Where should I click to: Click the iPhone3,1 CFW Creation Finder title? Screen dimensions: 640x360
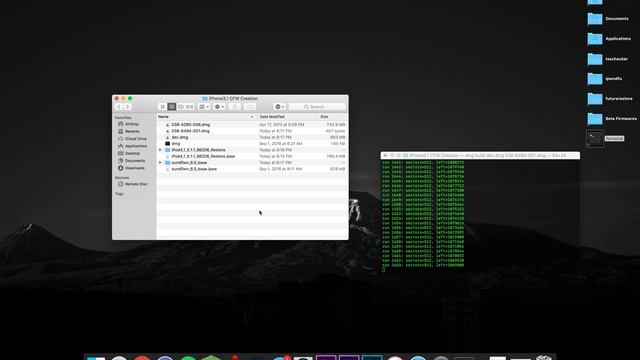[x=233, y=99]
